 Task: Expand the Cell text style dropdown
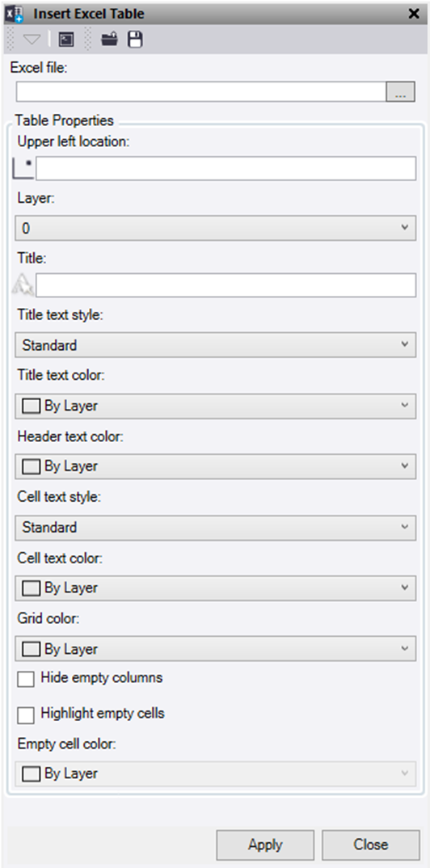215,528
